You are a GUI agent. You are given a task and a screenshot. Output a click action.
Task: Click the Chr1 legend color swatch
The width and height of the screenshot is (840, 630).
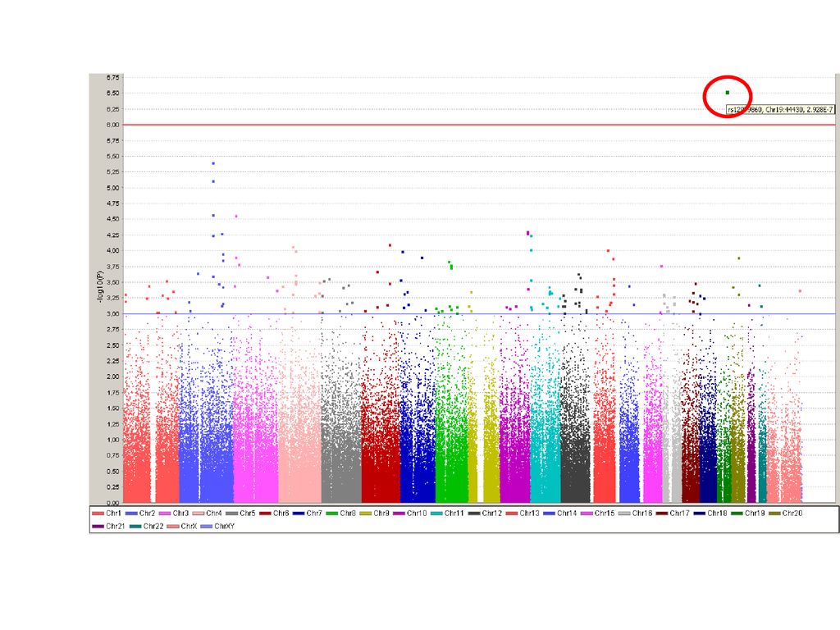[98, 514]
